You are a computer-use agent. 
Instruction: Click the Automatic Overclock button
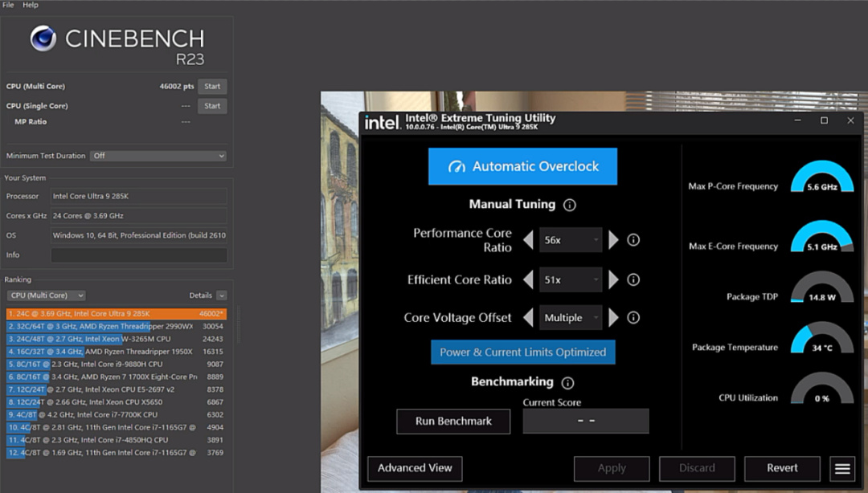(x=522, y=166)
